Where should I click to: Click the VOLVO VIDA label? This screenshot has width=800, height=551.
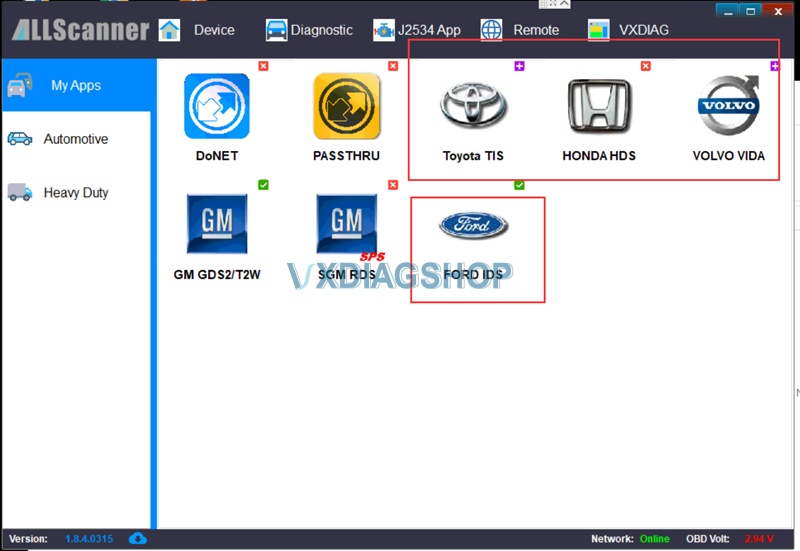pyautogui.click(x=729, y=156)
